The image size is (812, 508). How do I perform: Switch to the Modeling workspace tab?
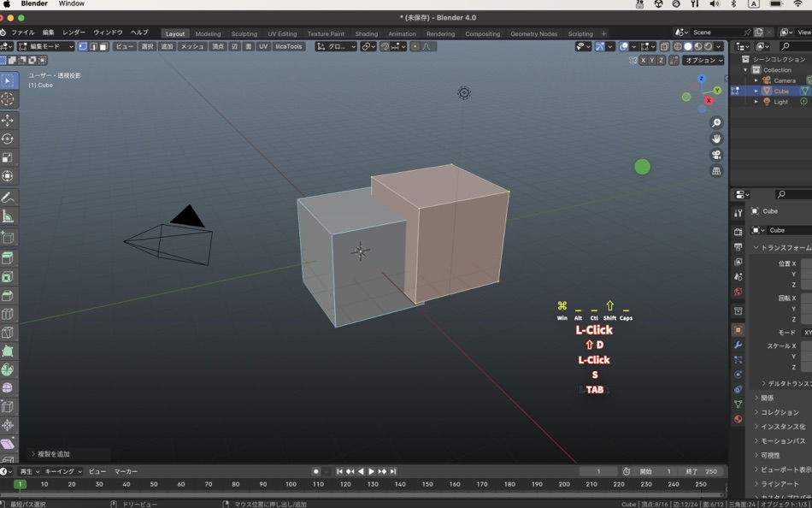pyautogui.click(x=208, y=33)
